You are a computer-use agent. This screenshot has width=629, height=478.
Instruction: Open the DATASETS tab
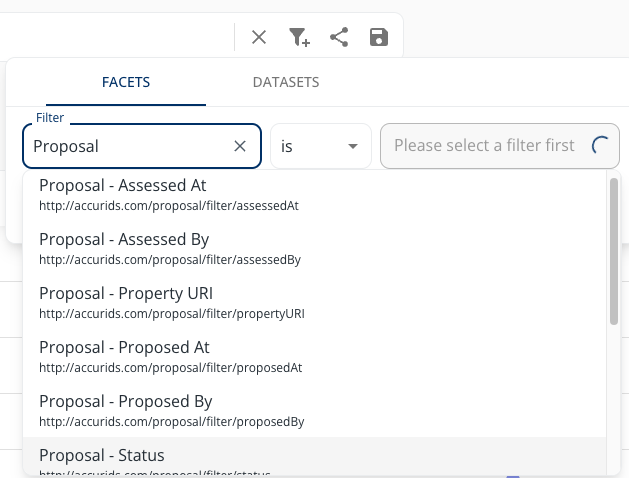pyautogui.click(x=286, y=82)
